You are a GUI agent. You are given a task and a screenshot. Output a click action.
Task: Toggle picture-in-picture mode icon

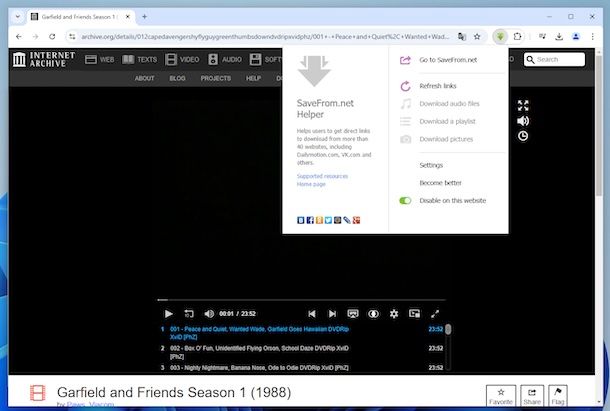point(414,314)
